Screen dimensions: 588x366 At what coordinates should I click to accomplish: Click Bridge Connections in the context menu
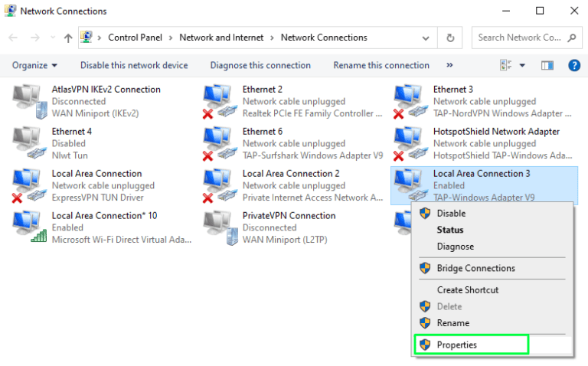click(475, 268)
